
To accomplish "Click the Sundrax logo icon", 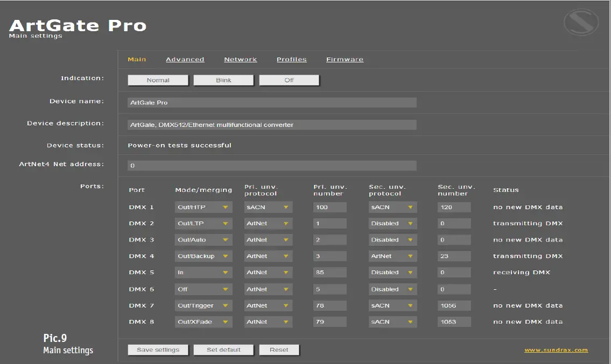I will point(581,23).
